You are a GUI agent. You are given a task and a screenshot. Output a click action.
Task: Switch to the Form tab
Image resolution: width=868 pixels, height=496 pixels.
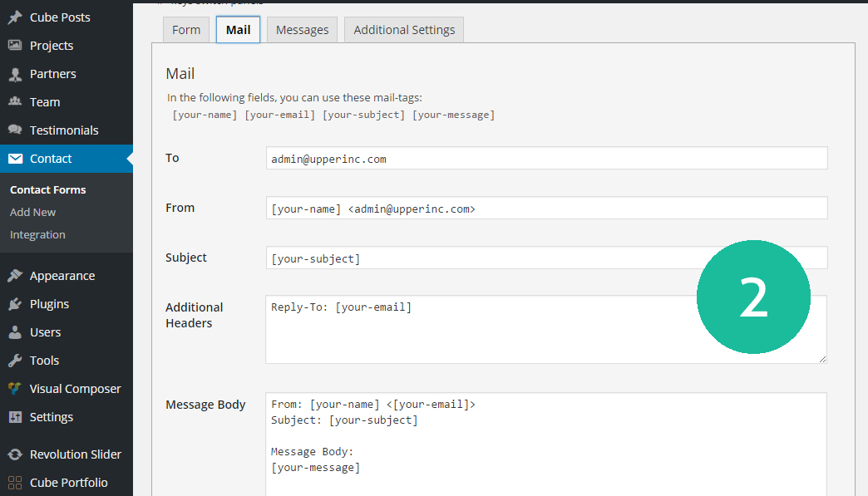[x=186, y=30]
